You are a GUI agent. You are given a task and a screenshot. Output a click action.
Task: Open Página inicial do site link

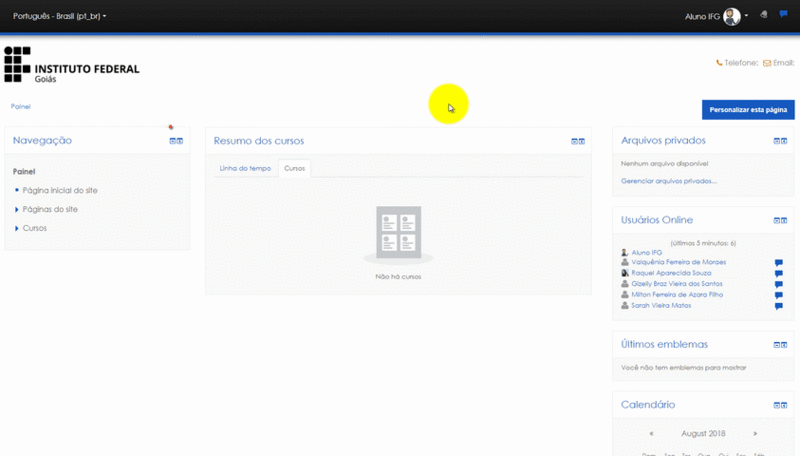(x=60, y=190)
